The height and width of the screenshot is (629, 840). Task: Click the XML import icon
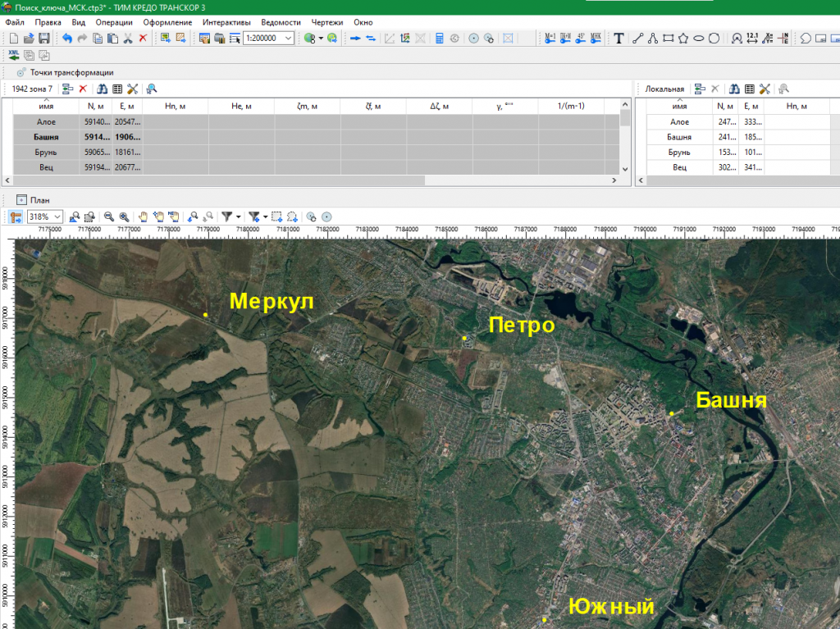14,55
